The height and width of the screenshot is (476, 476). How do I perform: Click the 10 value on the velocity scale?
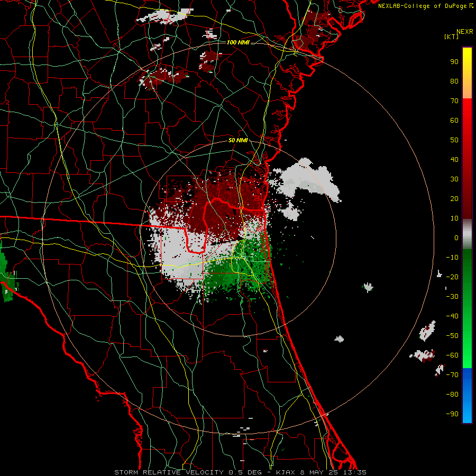(x=454, y=218)
